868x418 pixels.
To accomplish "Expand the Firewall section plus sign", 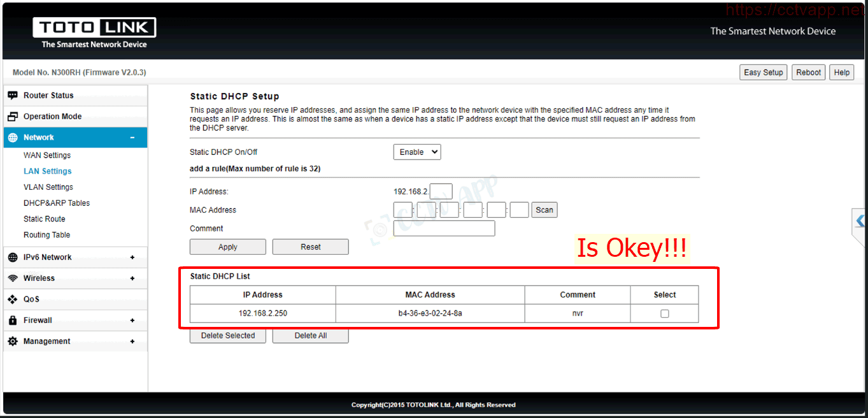I will tap(132, 321).
